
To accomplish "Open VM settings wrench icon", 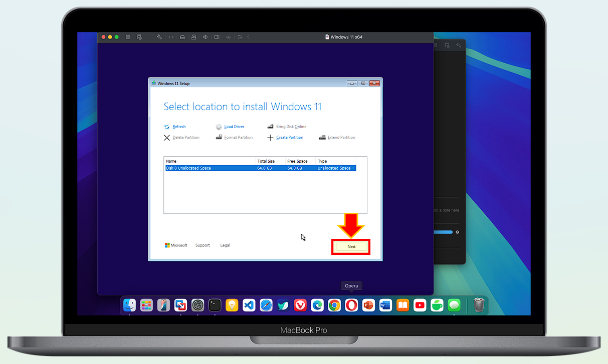I will [159, 37].
